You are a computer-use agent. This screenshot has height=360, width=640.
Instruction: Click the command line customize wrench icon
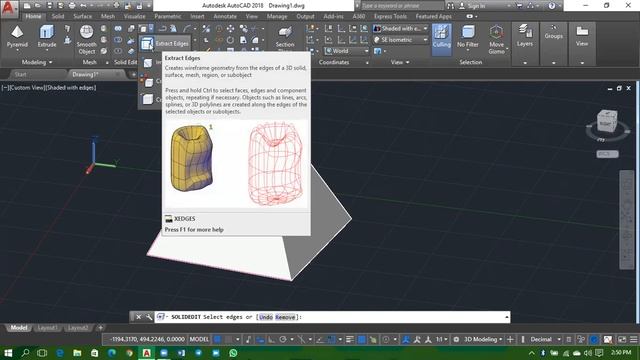click(149, 317)
